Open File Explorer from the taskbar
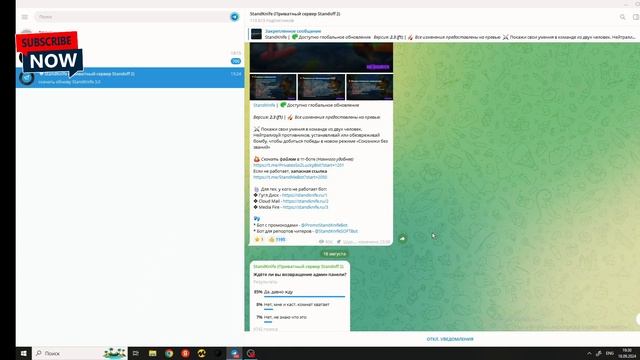 point(152,353)
